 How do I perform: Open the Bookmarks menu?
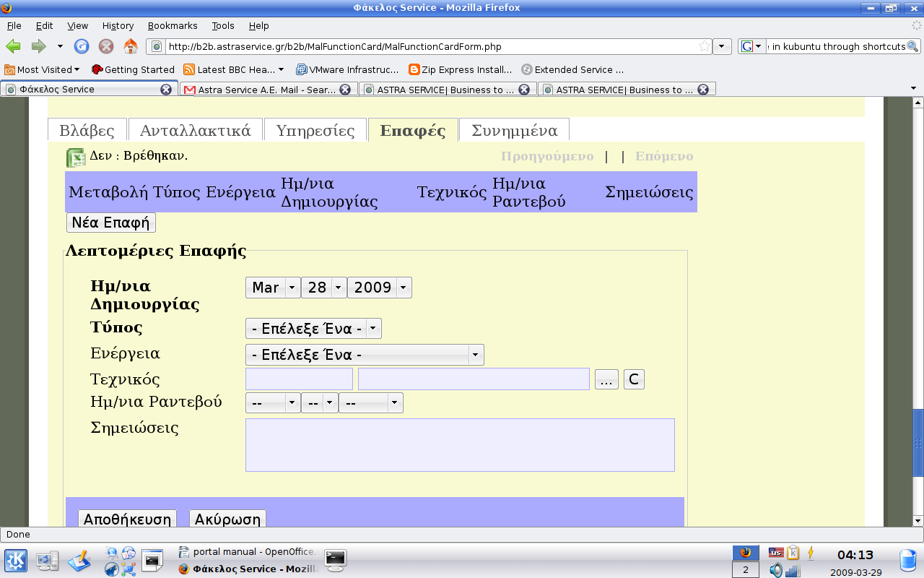click(173, 25)
